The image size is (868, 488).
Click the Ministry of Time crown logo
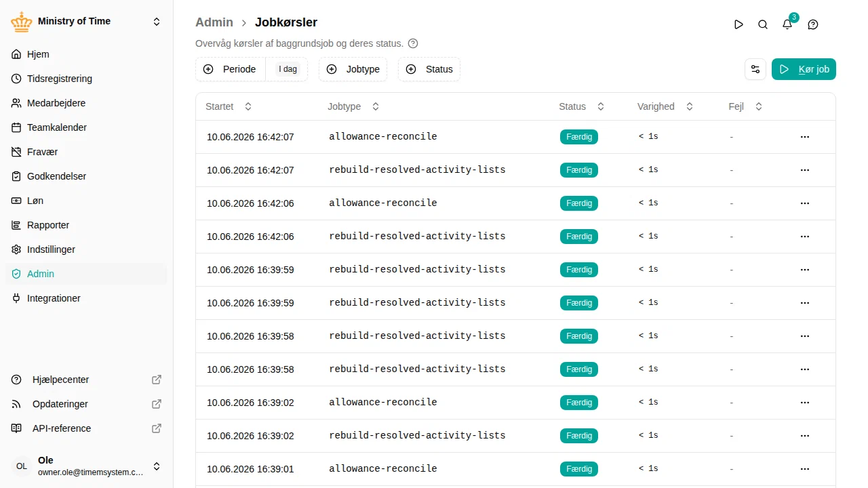(x=22, y=22)
